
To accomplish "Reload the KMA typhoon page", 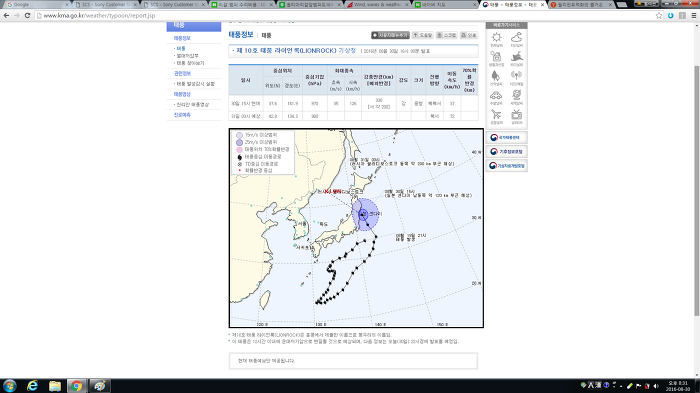I will [27, 15].
